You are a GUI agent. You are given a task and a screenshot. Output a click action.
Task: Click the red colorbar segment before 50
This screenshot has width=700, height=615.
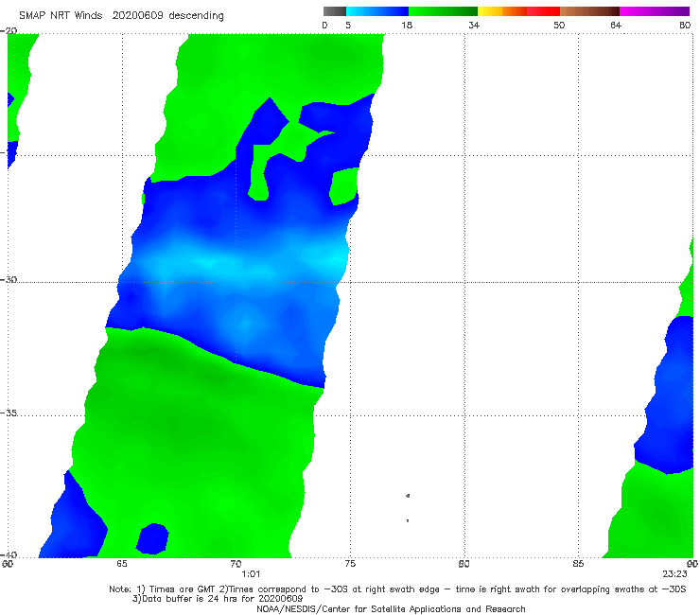pos(543,11)
